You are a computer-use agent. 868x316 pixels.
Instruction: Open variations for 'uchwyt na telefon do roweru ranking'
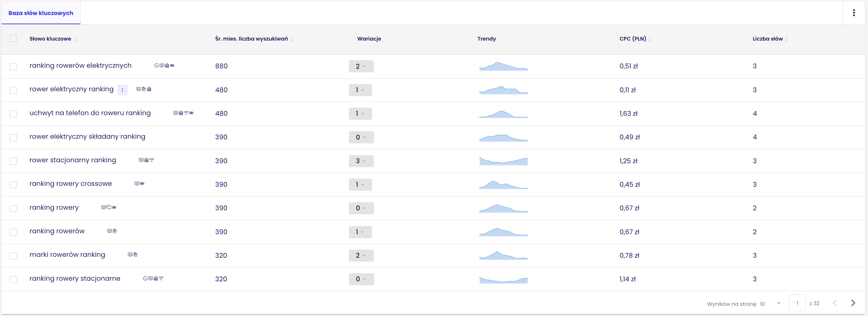[360, 114]
